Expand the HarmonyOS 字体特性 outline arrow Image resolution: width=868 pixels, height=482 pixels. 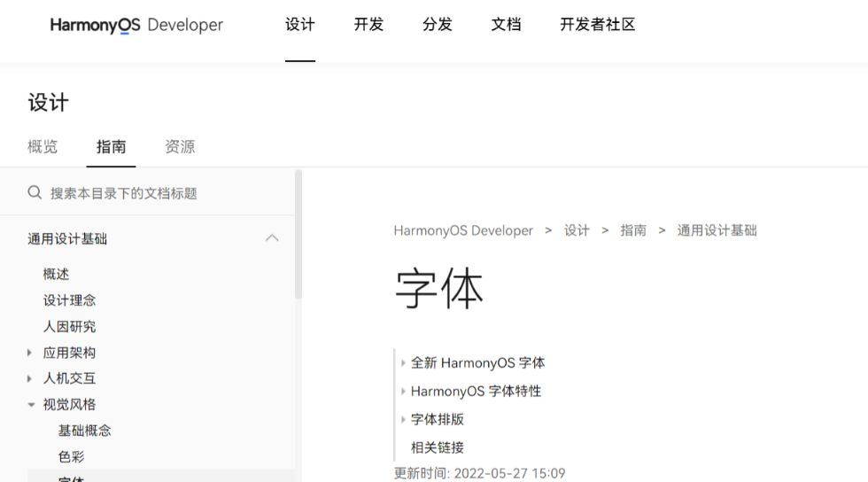(x=403, y=391)
